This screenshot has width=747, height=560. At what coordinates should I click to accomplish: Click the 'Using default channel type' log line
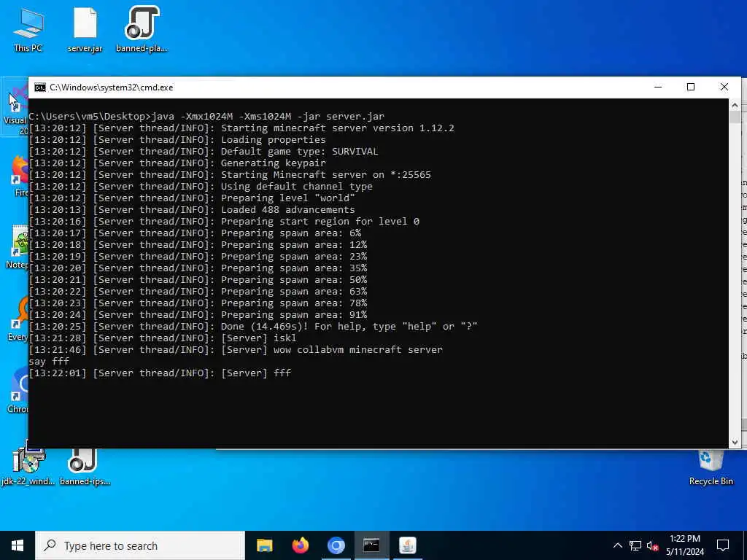[201, 186]
